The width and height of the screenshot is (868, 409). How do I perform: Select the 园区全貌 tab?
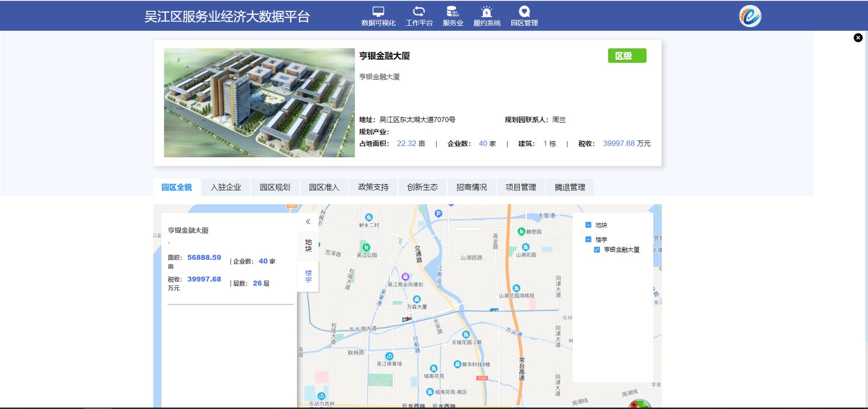point(177,187)
